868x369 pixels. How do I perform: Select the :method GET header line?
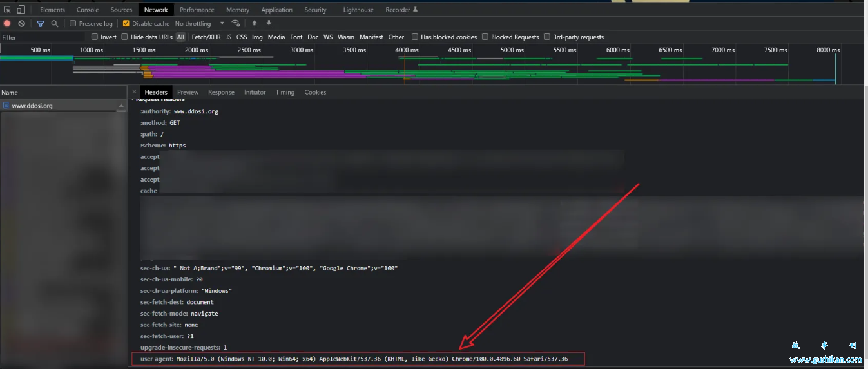[x=160, y=122]
